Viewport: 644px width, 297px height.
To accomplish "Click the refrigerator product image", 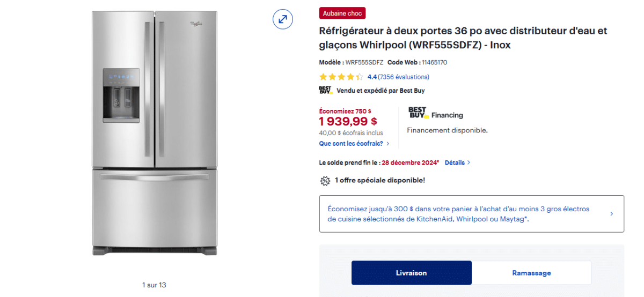I will point(155,132).
